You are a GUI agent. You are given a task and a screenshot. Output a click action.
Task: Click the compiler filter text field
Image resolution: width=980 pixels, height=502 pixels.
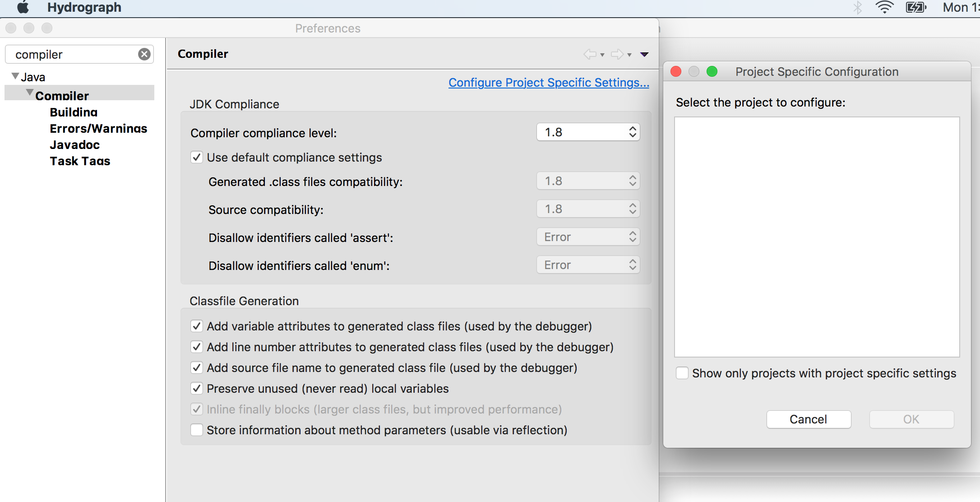[x=72, y=55]
